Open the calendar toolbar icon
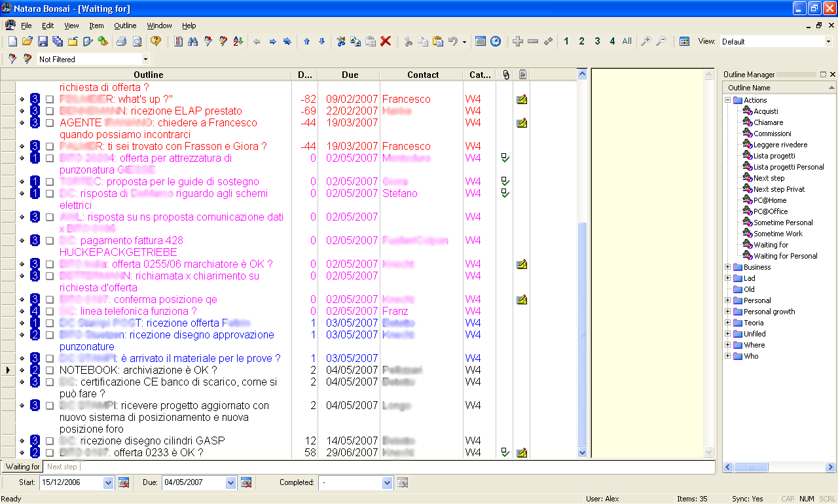This screenshot has width=838, height=504. (481, 41)
